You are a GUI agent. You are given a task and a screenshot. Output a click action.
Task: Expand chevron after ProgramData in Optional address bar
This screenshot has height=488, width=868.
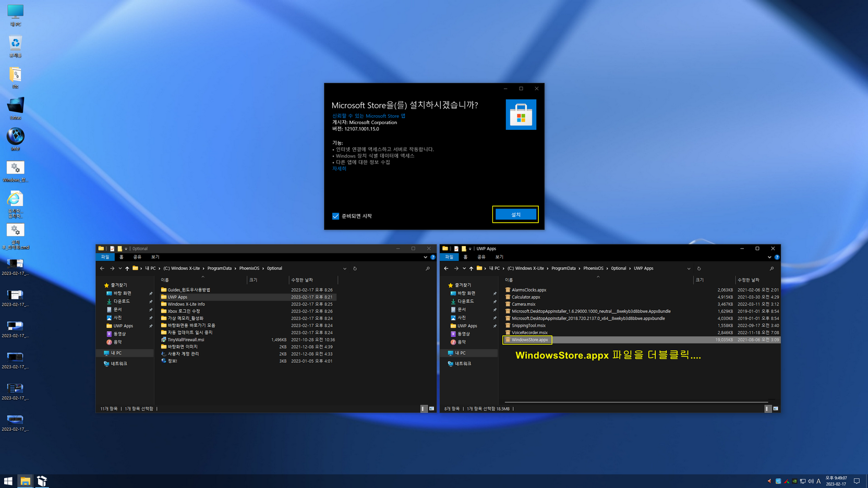click(x=235, y=269)
